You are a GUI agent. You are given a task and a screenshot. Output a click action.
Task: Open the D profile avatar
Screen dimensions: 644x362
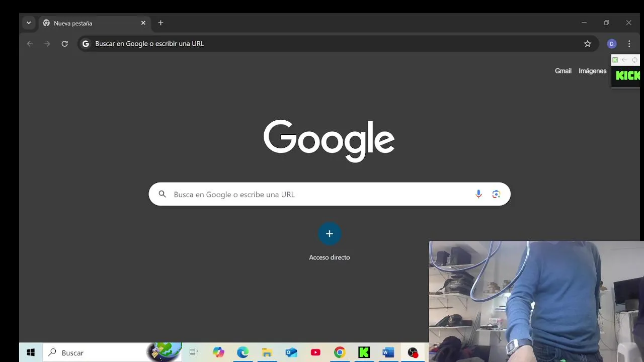[612, 44]
